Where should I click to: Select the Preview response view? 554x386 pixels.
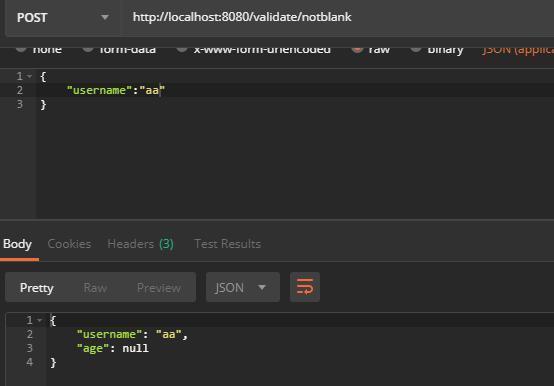159,288
